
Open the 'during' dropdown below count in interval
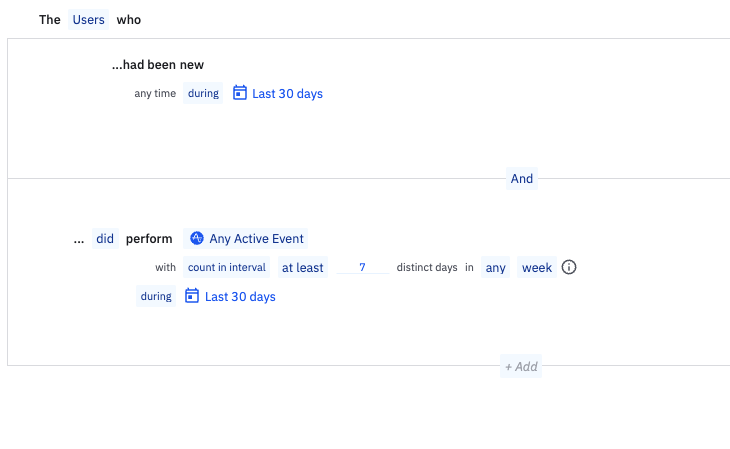(x=156, y=296)
